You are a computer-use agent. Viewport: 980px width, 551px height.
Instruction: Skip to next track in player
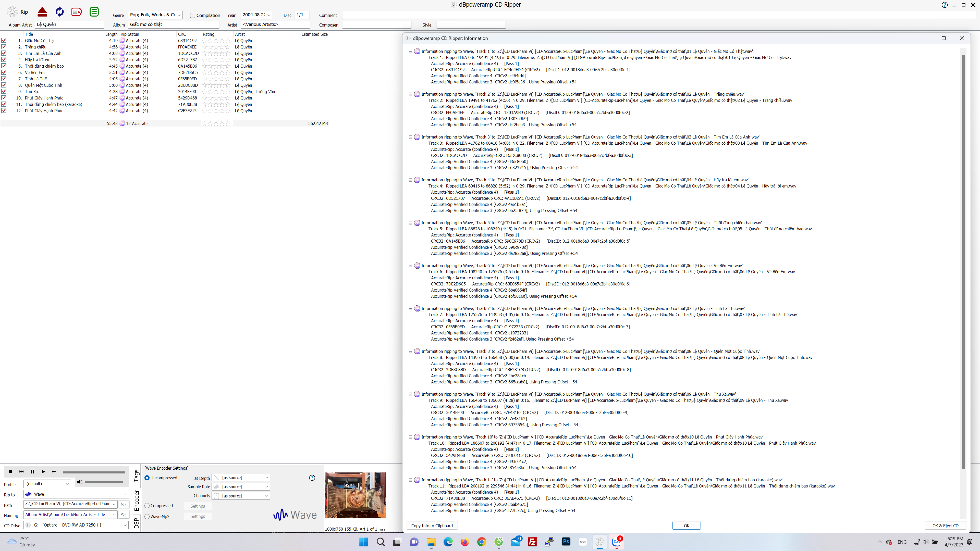(54, 471)
